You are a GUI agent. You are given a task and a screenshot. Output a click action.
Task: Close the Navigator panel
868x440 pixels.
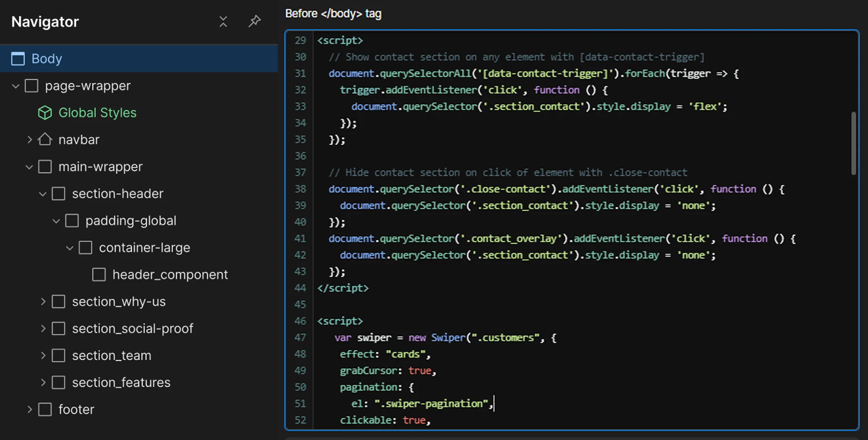click(x=223, y=22)
